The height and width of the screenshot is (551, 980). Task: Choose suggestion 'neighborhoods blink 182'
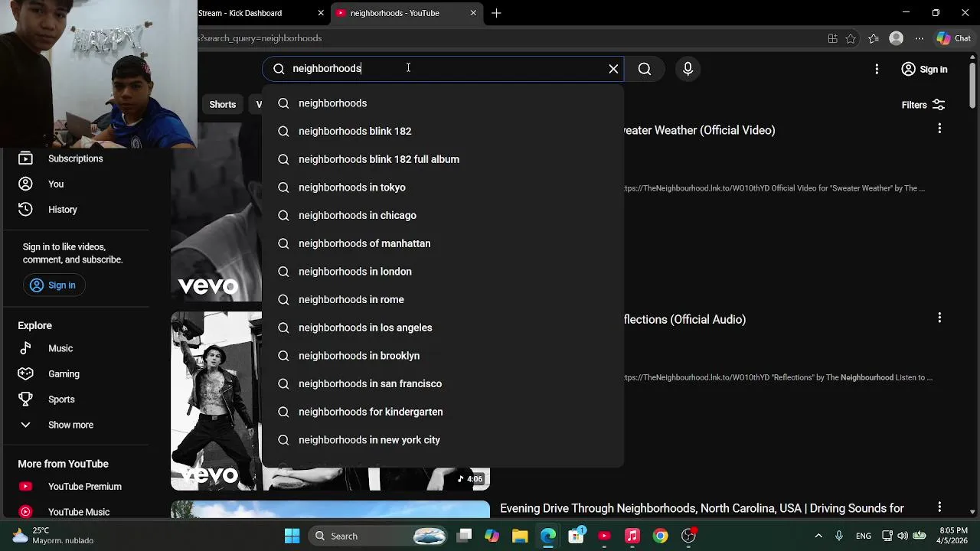pos(443,132)
